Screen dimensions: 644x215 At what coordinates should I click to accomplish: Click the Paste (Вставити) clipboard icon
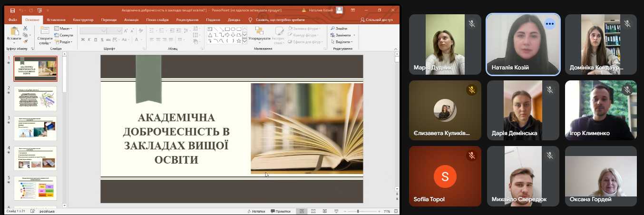[x=14, y=32]
